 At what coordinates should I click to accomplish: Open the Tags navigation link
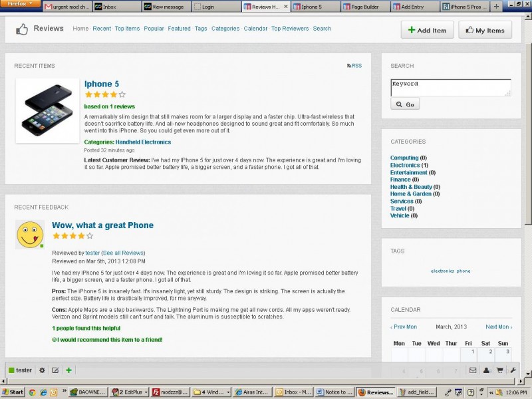click(x=201, y=29)
